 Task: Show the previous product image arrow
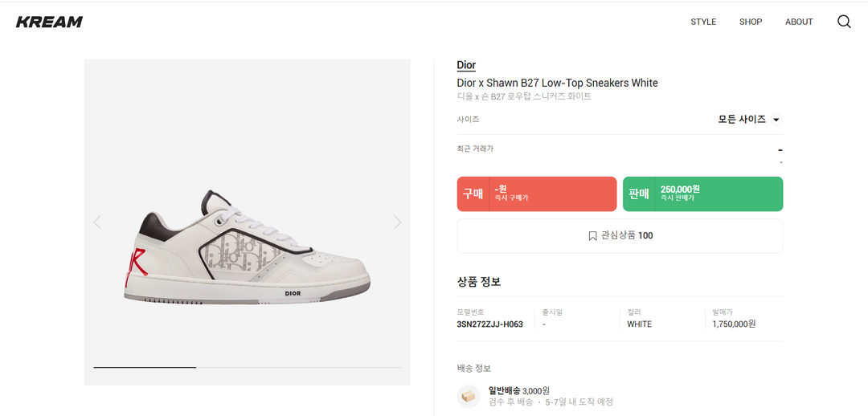tap(97, 222)
